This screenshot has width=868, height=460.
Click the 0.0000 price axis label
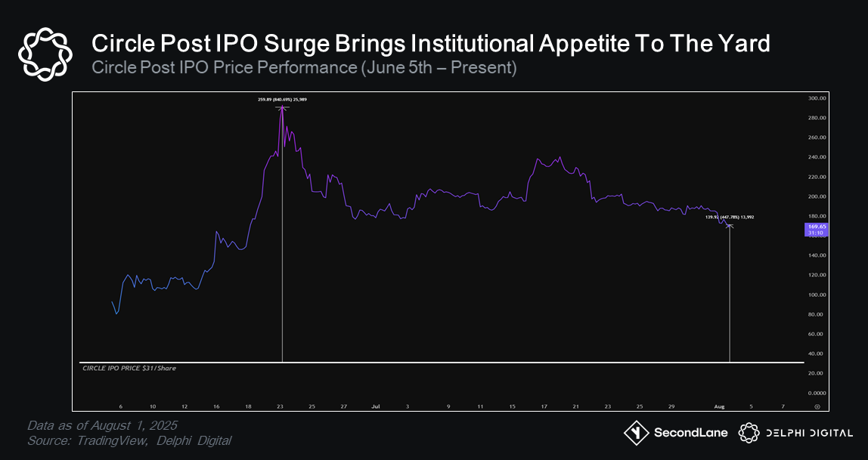[815, 393]
